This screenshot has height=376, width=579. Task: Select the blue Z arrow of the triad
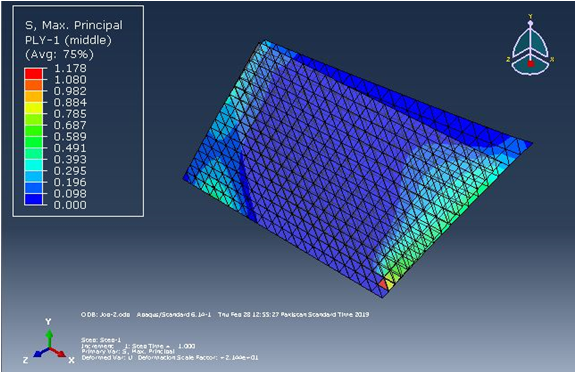tap(41, 352)
